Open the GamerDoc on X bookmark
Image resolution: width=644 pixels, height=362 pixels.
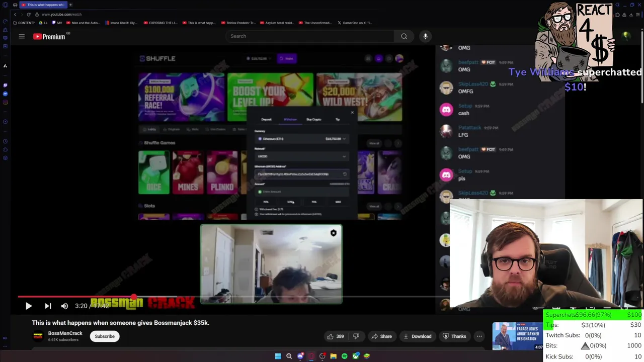(x=355, y=23)
